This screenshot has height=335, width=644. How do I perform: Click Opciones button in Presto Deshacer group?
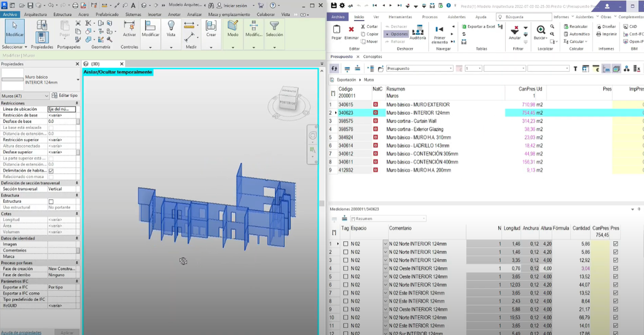tap(397, 34)
